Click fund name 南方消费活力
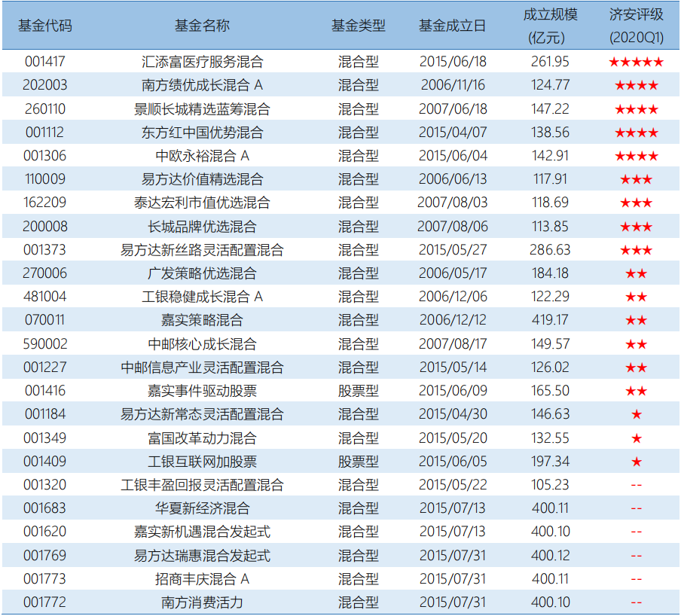The width and height of the screenshot is (681, 616). pos(202,602)
